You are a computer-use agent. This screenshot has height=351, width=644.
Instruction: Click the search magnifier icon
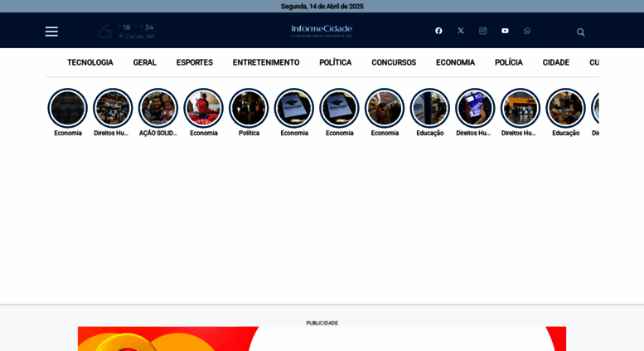point(581,32)
